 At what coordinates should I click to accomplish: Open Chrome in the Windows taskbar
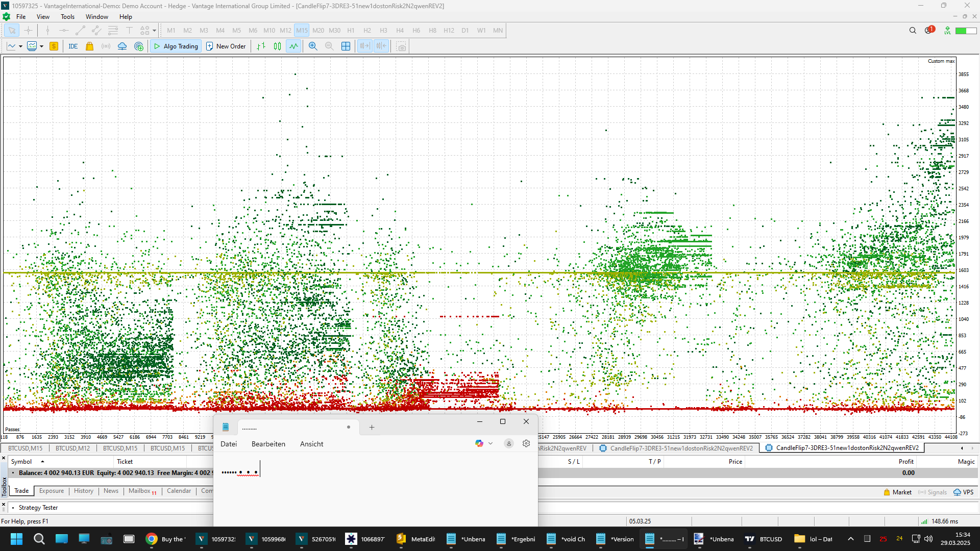pos(151,539)
